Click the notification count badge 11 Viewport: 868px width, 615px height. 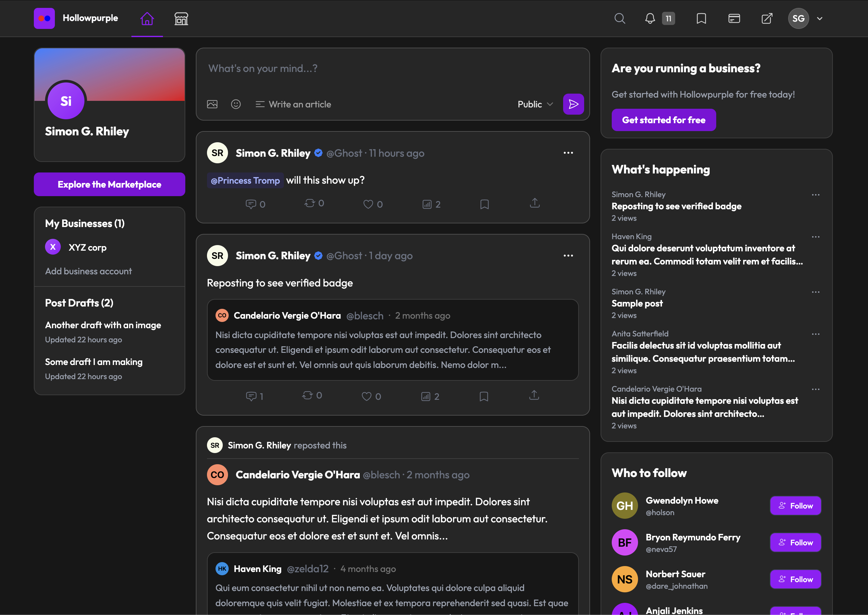click(669, 18)
